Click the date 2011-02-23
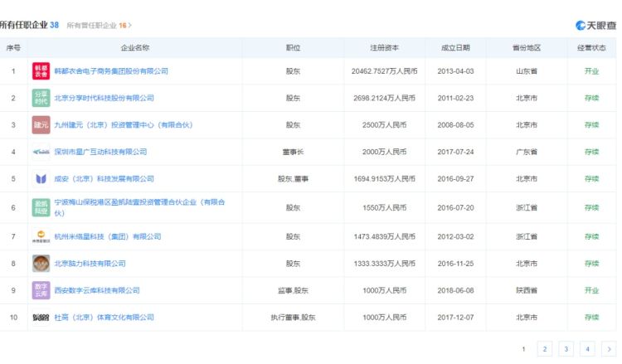Image resolution: width=622 pixels, height=364 pixels. (x=455, y=98)
